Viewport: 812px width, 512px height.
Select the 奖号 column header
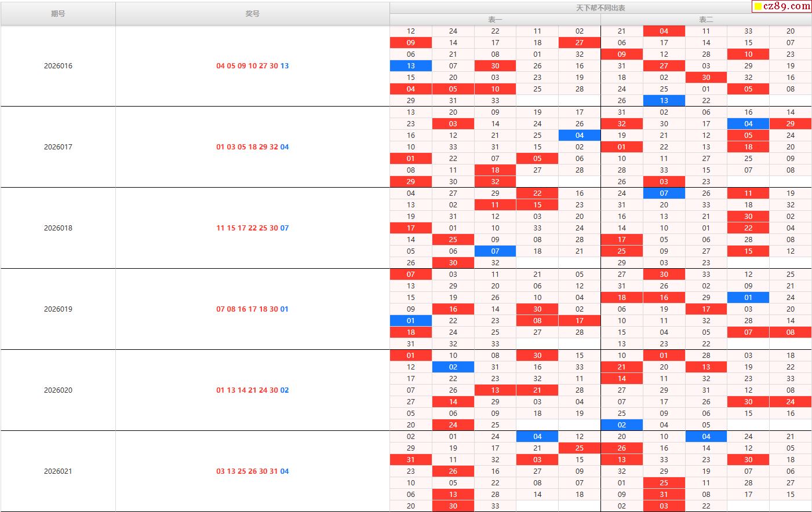pos(252,13)
